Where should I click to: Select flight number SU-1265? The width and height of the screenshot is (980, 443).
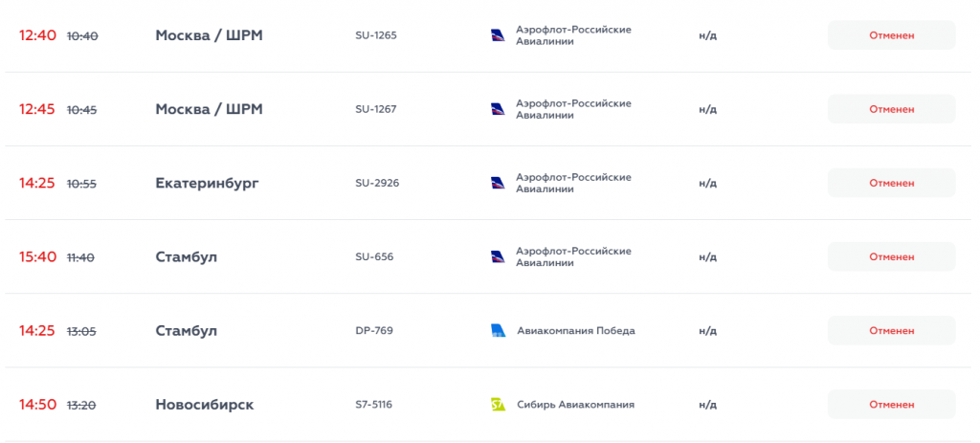tap(375, 35)
